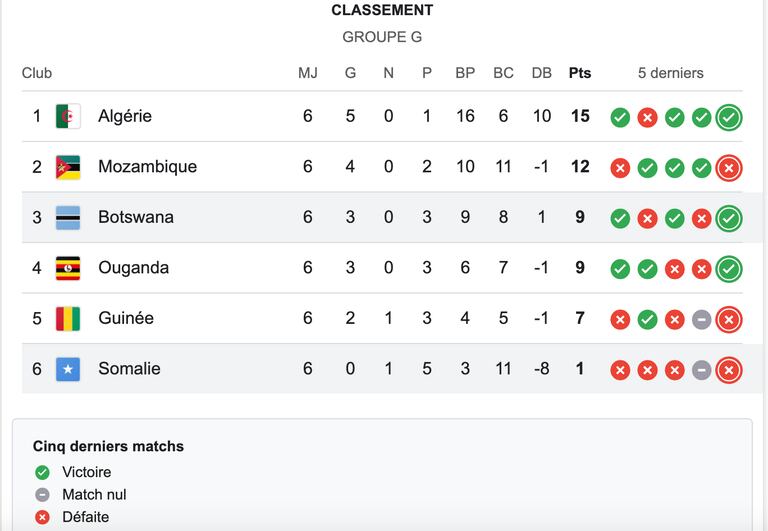Select the Pts column header
Viewport: 768px width, 531px height.
580,73
